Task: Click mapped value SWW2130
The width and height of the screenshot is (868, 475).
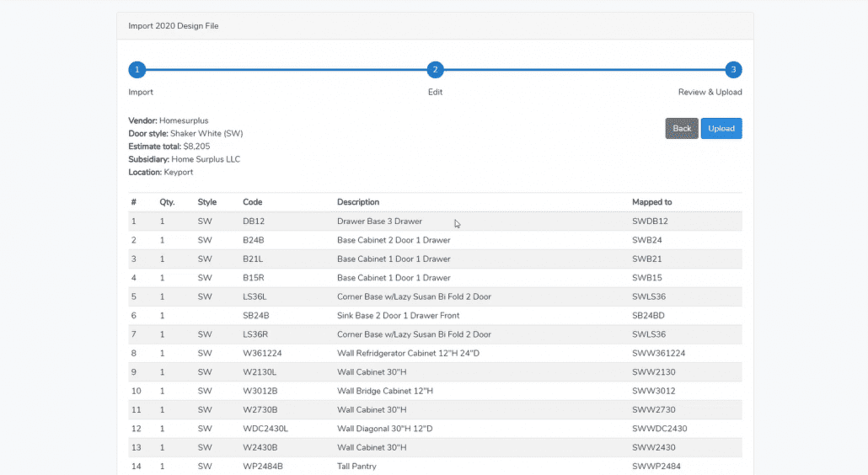Action: pos(654,371)
